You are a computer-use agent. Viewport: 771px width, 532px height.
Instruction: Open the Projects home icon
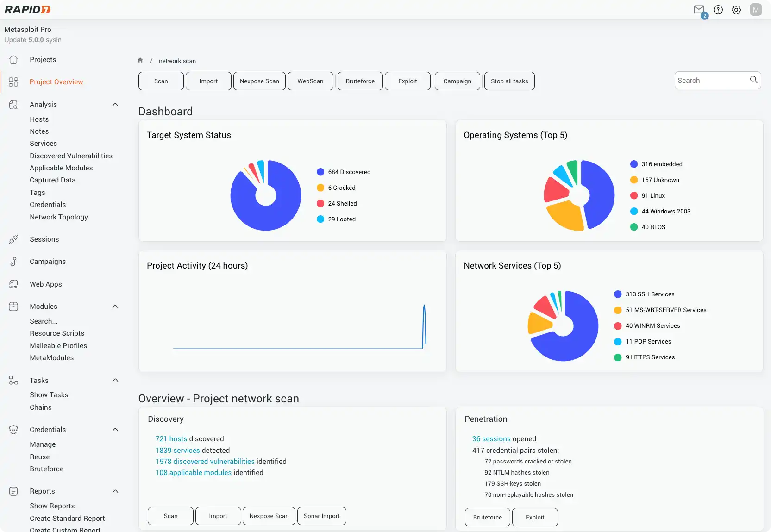14,59
